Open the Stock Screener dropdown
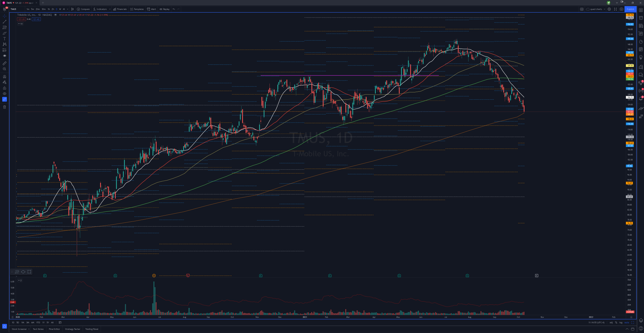This screenshot has height=333, width=644. tap(20, 329)
